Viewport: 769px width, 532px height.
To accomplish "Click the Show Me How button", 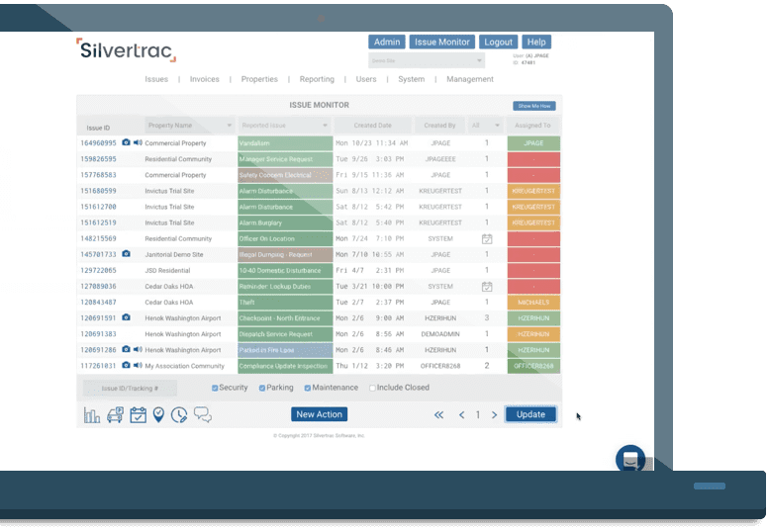I will (534, 106).
